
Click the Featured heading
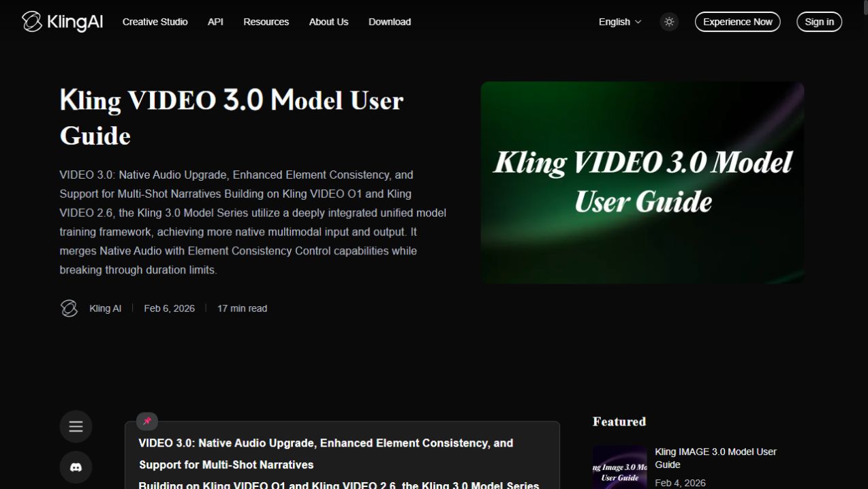pos(619,421)
